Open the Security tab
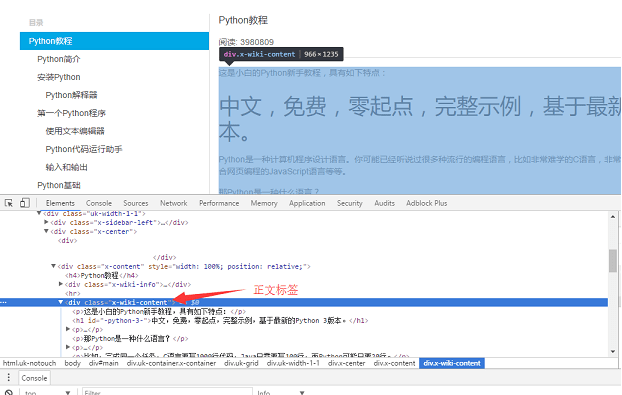The image size is (622, 395). [349, 203]
